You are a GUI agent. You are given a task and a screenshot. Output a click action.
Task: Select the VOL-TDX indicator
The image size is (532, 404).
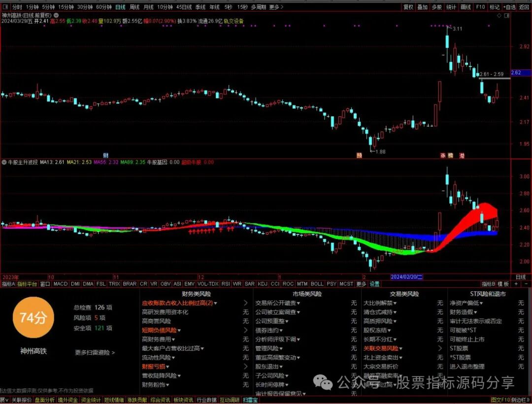point(208,284)
